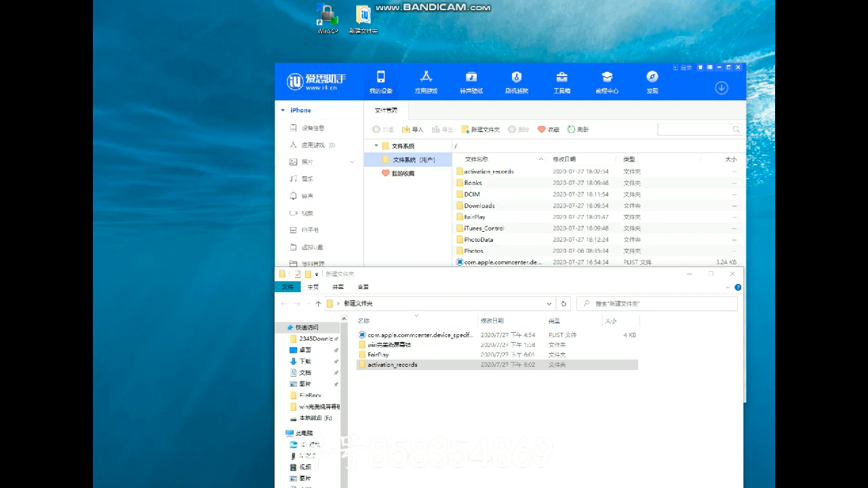The height and width of the screenshot is (488, 868).
Task: Open the WinSCP desktop shortcut
Action: click(x=328, y=19)
